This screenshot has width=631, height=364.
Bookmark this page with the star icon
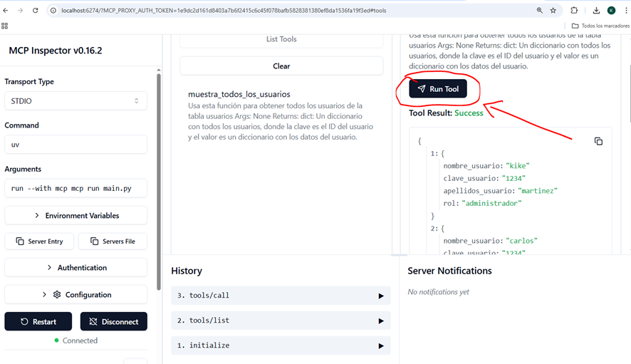[553, 11]
